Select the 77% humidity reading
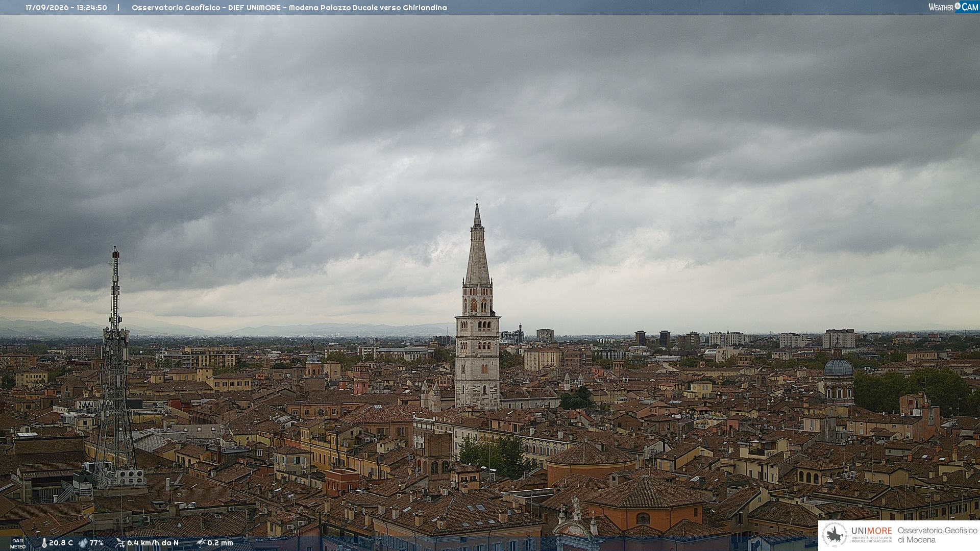Screen dimensions: 980x551 pyautogui.click(x=96, y=543)
